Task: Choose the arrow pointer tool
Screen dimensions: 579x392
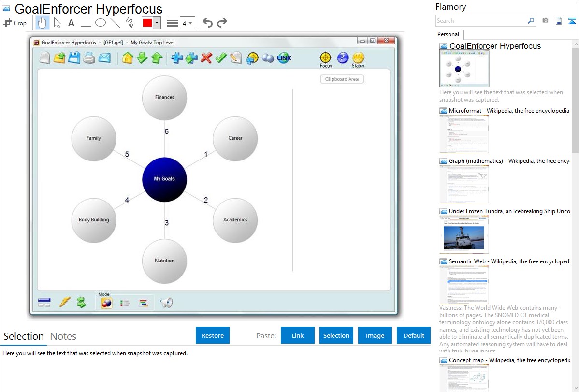Action: (57, 23)
